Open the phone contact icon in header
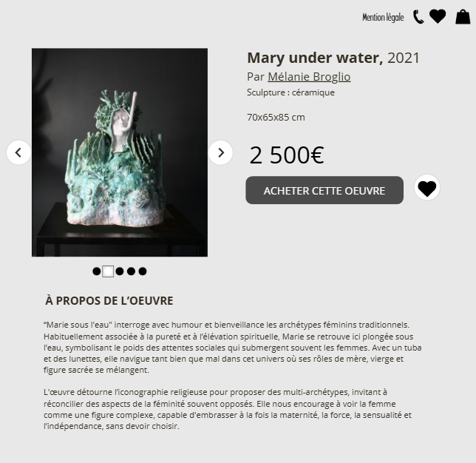 [x=418, y=17]
